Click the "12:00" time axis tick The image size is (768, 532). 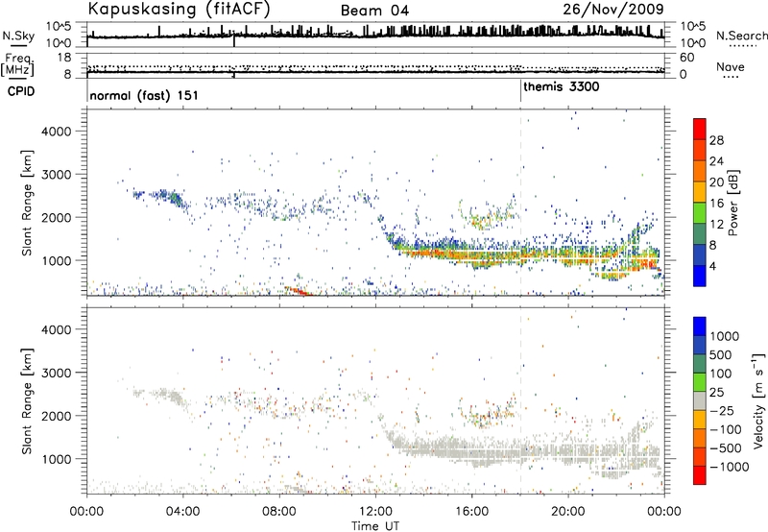click(x=375, y=512)
